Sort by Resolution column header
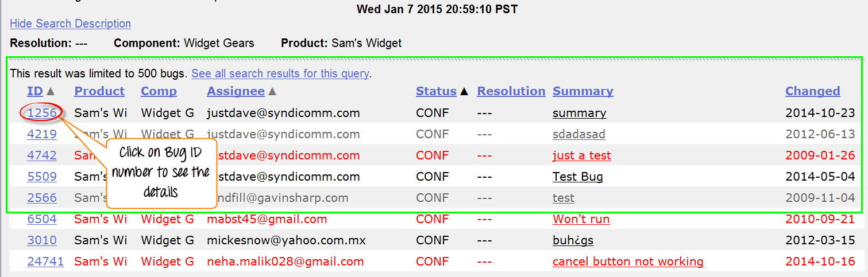Image resolution: width=868 pixels, height=277 pixels. tap(511, 91)
